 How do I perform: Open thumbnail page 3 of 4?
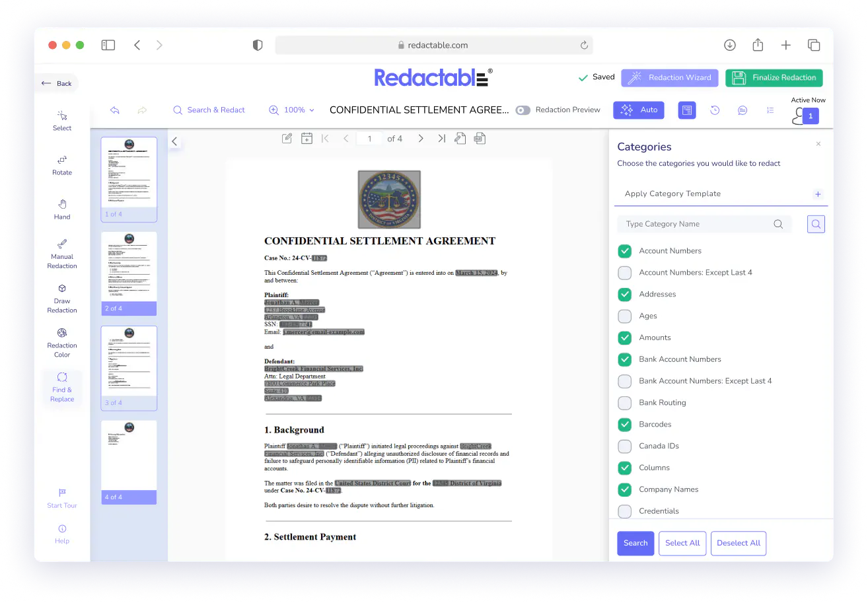pyautogui.click(x=129, y=368)
